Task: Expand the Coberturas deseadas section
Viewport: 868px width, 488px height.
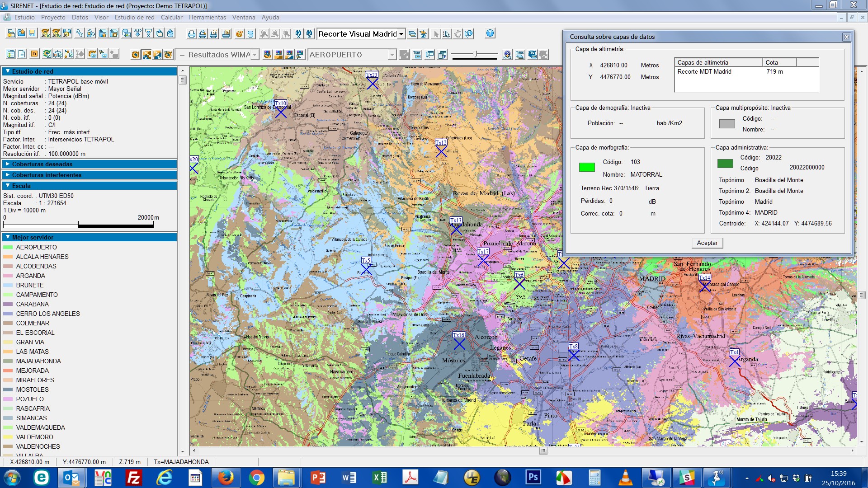Action: click(90, 164)
